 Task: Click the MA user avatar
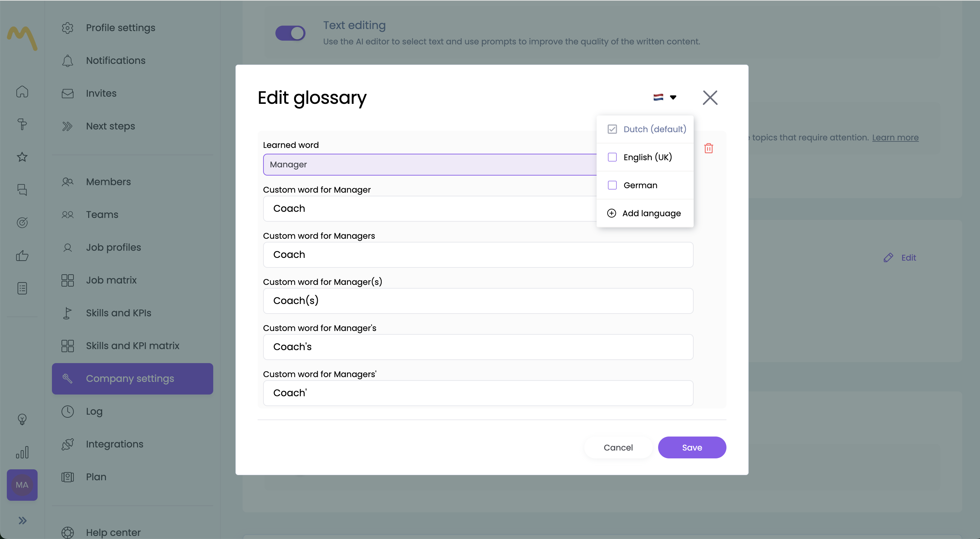22,485
